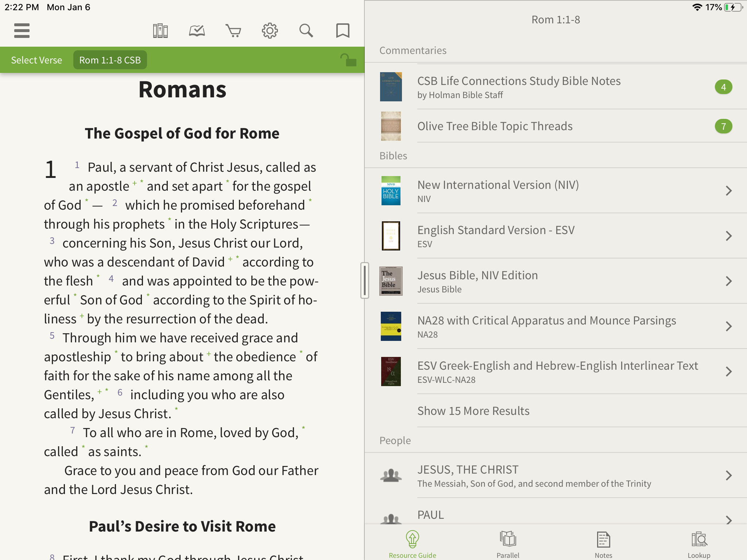Tap the Select Verse button

(x=36, y=60)
